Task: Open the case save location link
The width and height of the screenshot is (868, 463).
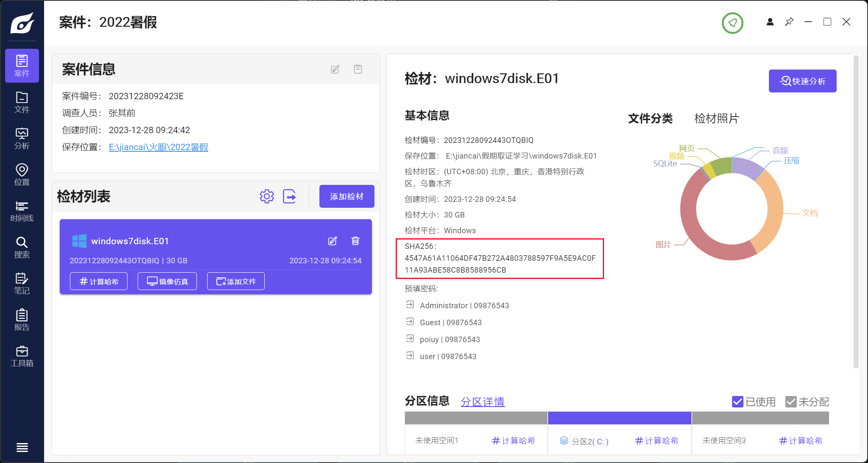Action: click(x=158, y=147)
